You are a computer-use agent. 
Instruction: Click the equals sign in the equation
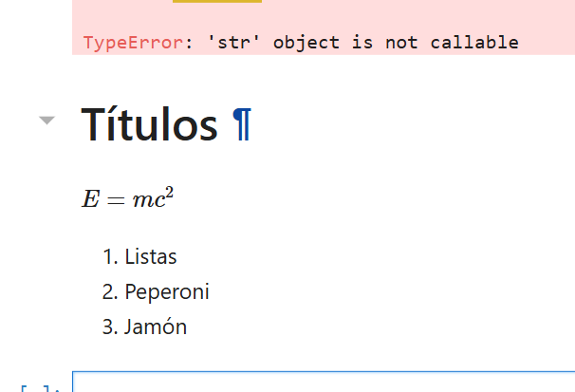116,200
